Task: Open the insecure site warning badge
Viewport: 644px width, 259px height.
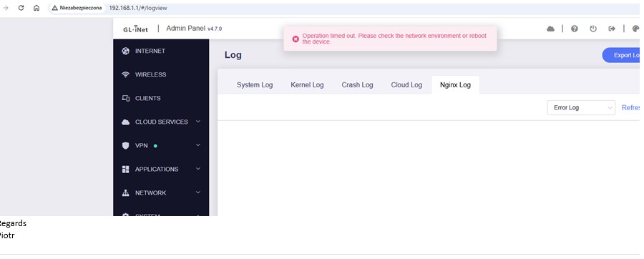Action: (77, 8)
